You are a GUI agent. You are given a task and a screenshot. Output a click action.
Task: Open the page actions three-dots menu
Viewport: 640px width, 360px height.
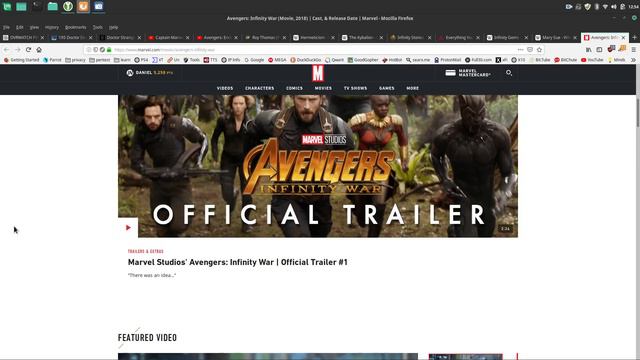pos(520,49)
